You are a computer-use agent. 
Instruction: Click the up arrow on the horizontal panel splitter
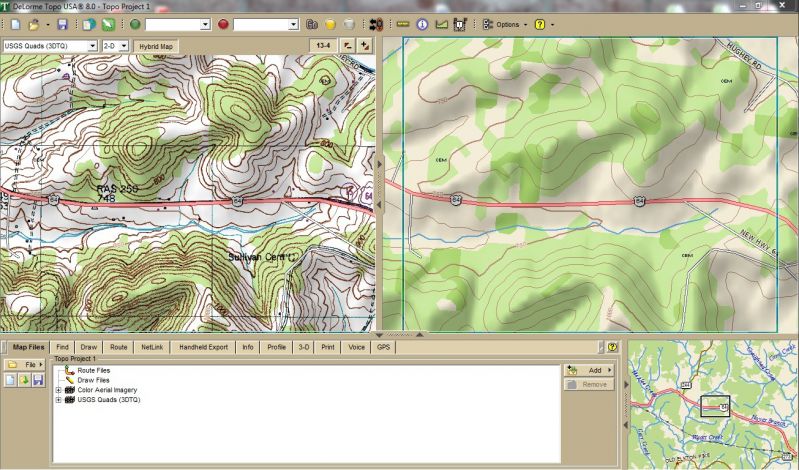click(419, 335)
